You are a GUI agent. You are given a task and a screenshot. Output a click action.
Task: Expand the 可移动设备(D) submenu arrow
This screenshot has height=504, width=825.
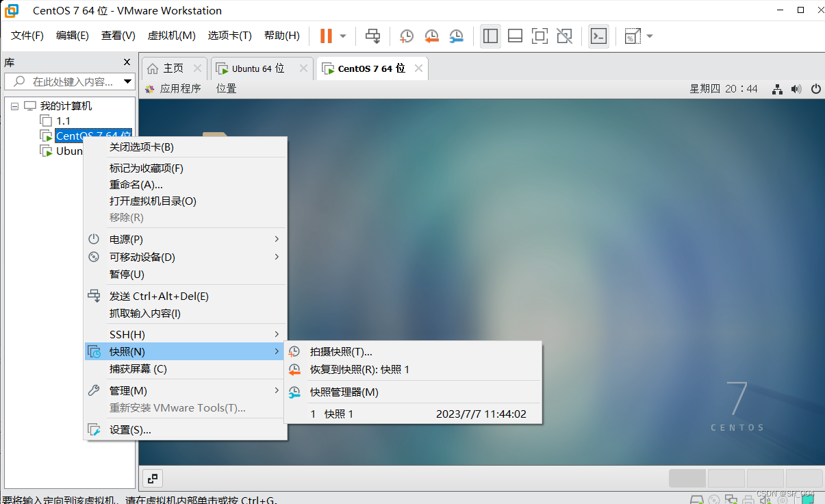(x=277, y=257)
